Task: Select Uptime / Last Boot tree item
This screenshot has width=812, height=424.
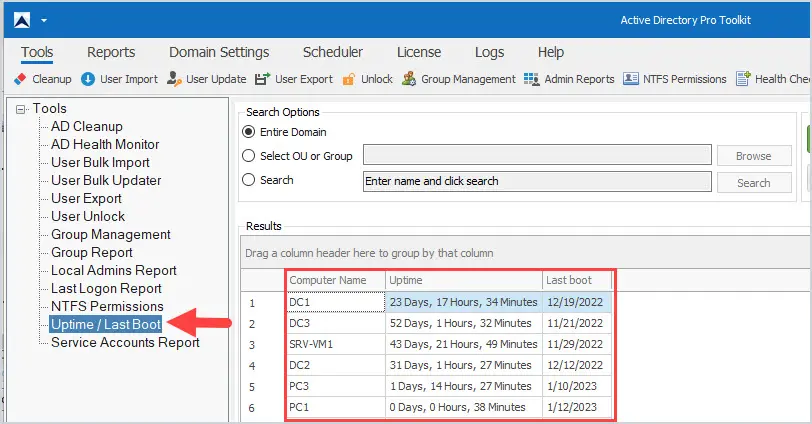Action: click(x=106, y=325)
